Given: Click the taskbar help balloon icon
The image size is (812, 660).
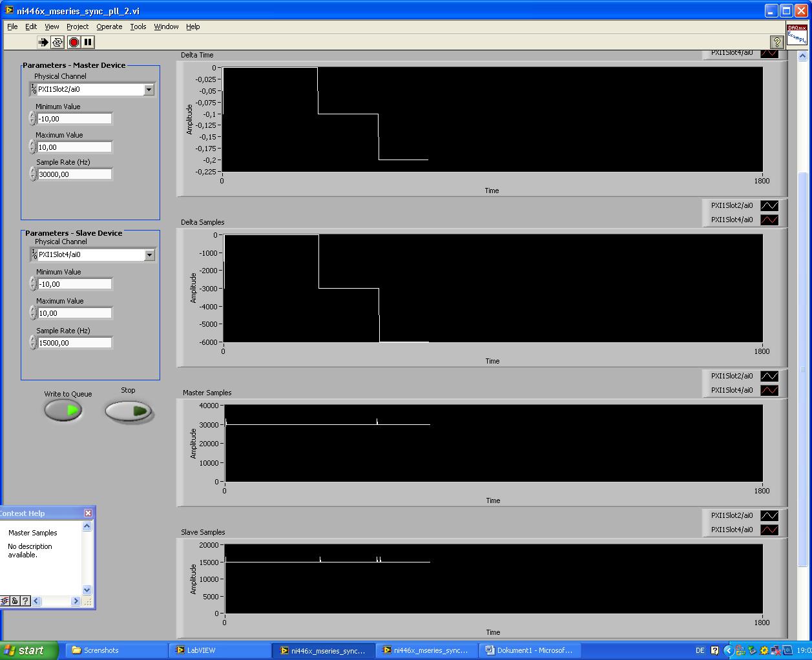Looking at the screenshot, I should pos(715,650).
